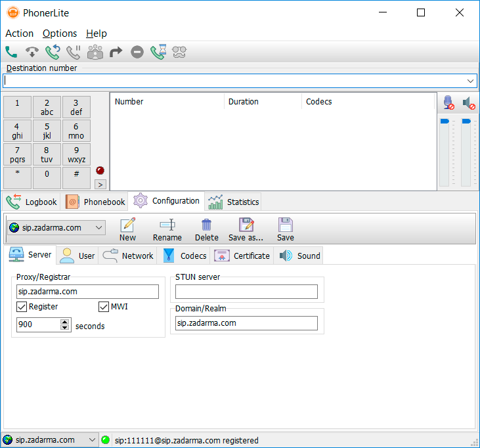Click the Save floppy disk icon

[285, 225]
